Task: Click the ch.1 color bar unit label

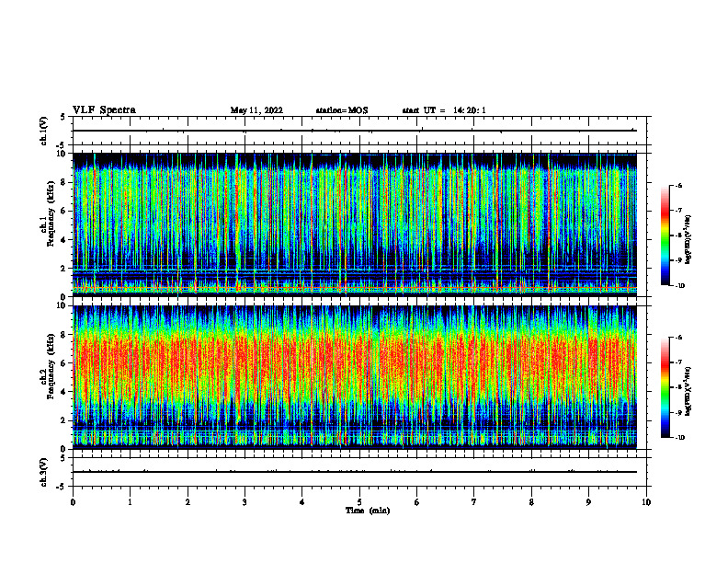Action: click(x=688, y=240)
